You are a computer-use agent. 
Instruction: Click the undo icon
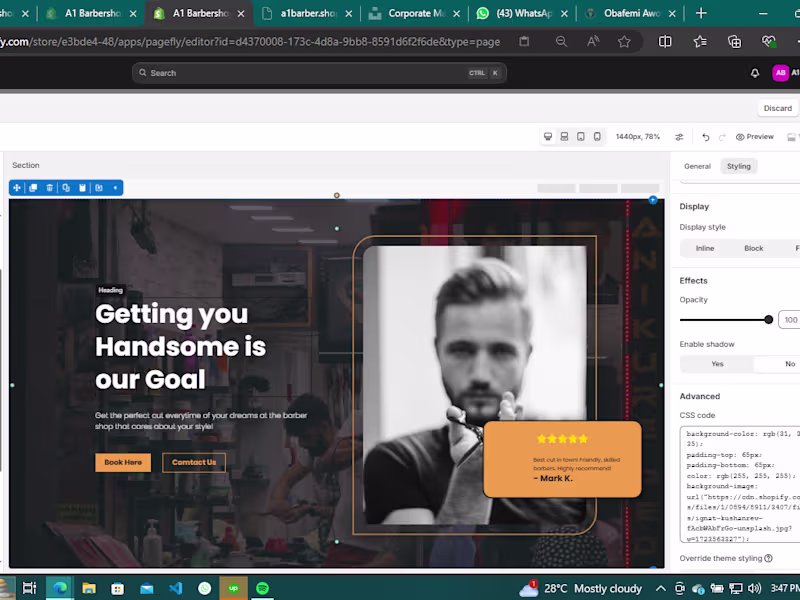click(707, 136)
